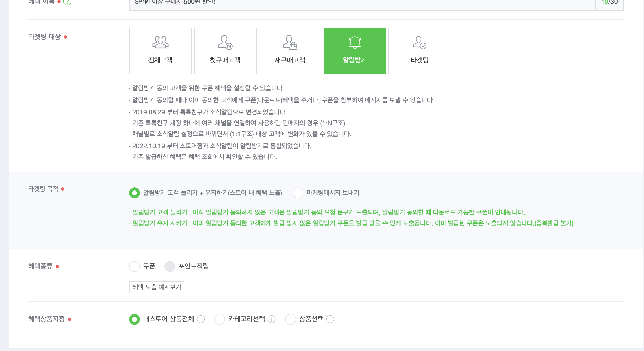This screenshot has width=644, height=351.
Task: Select the 첫구매고객 targeting option
Action: click(x=225, y=51)
